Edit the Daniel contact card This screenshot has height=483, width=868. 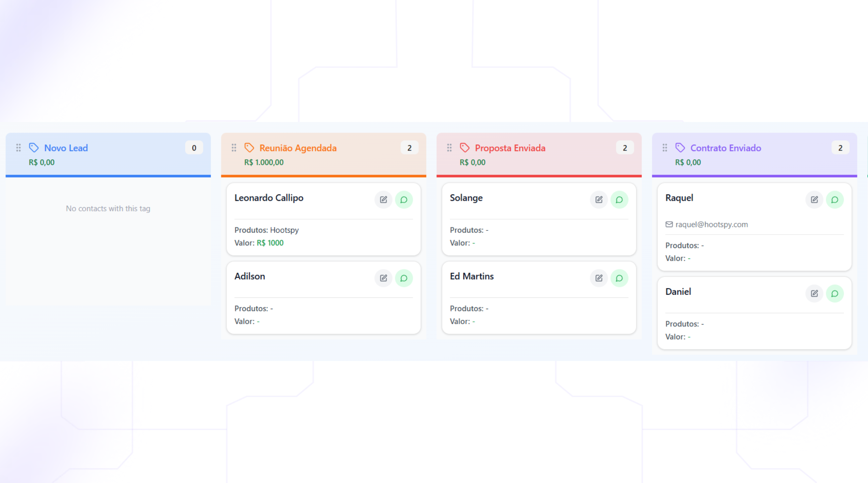(x=814, y=294)
